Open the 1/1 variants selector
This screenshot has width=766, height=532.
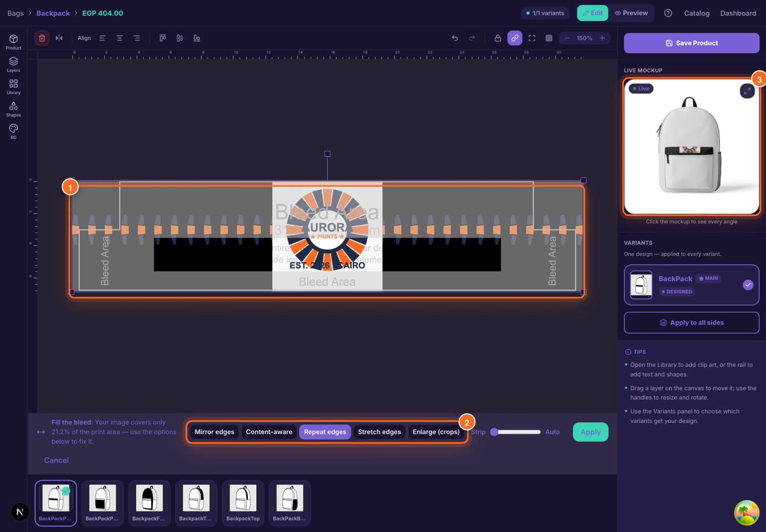545,13
